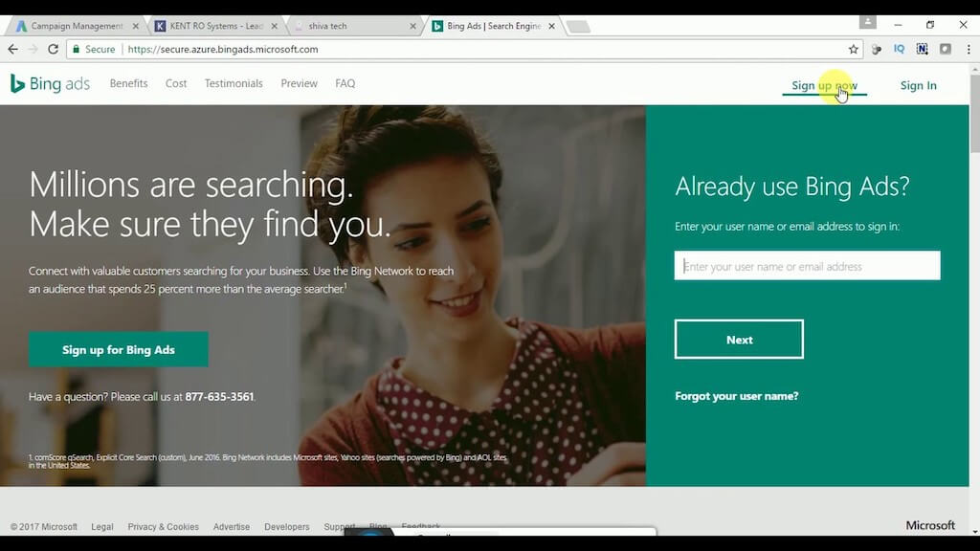This screenshot has width=980, height=551.
Task: Reload the page with the refresh icon
Action: [54, 50]
